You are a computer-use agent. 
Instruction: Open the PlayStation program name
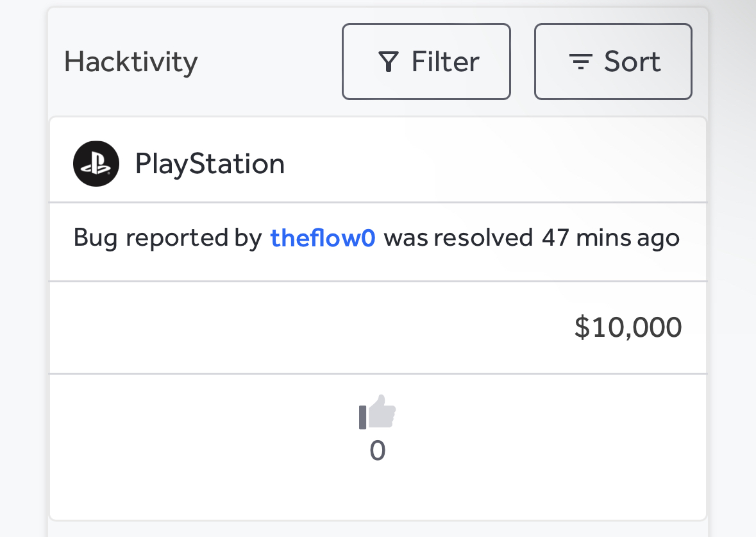coord(210,164)
